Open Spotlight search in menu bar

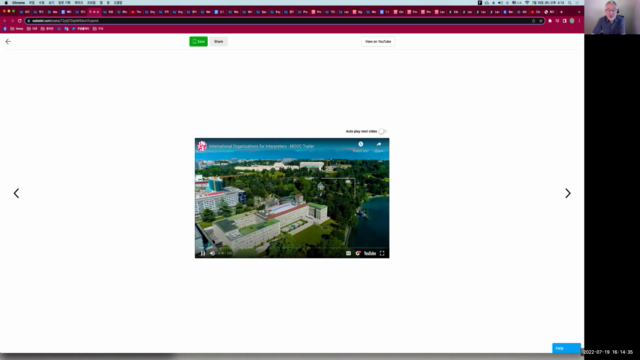click(x=569, y=2)
